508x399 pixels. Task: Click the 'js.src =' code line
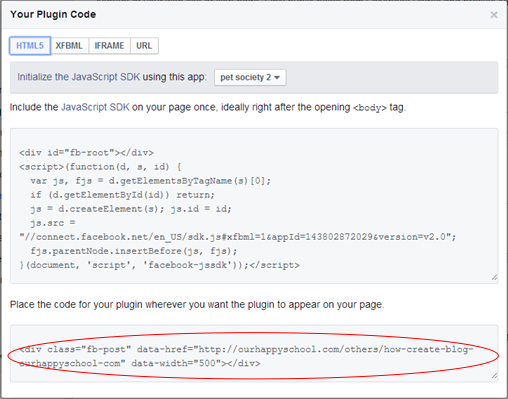point(53,223)
